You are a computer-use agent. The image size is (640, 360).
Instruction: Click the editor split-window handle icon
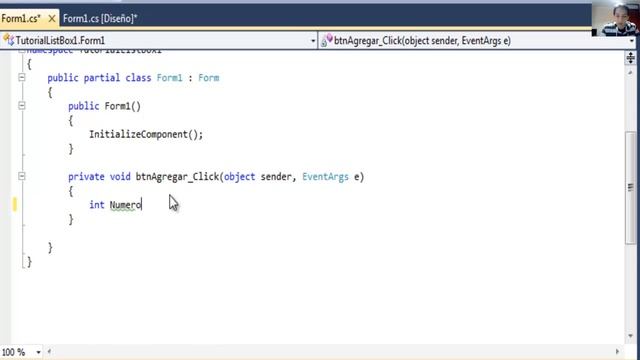[631, 58]
